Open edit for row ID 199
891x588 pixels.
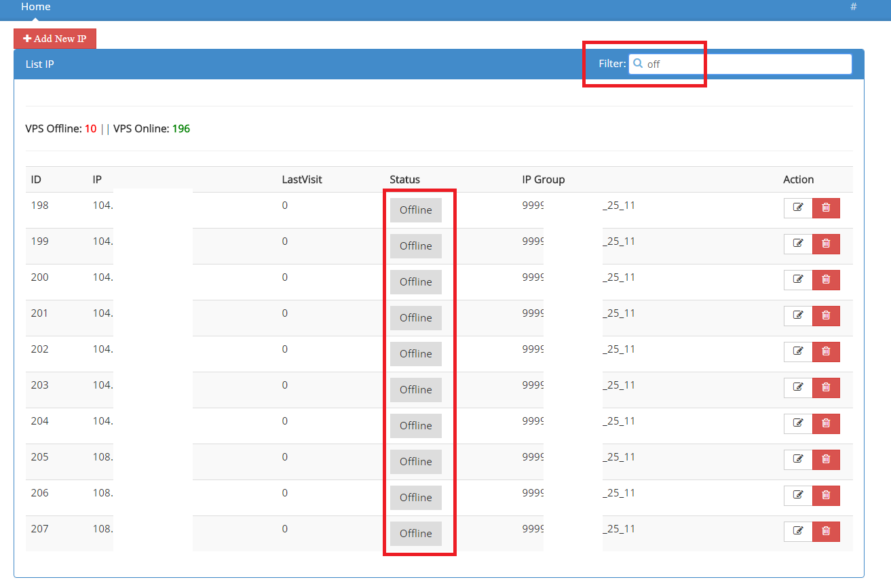798,244
